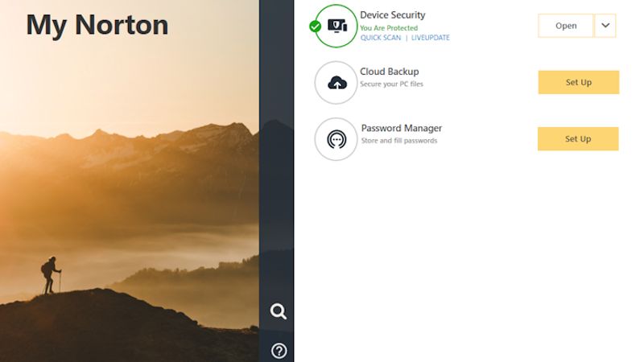Click the Password Manager vault icon
Viewport: 644px width, 362px height.
pos(336,139)
